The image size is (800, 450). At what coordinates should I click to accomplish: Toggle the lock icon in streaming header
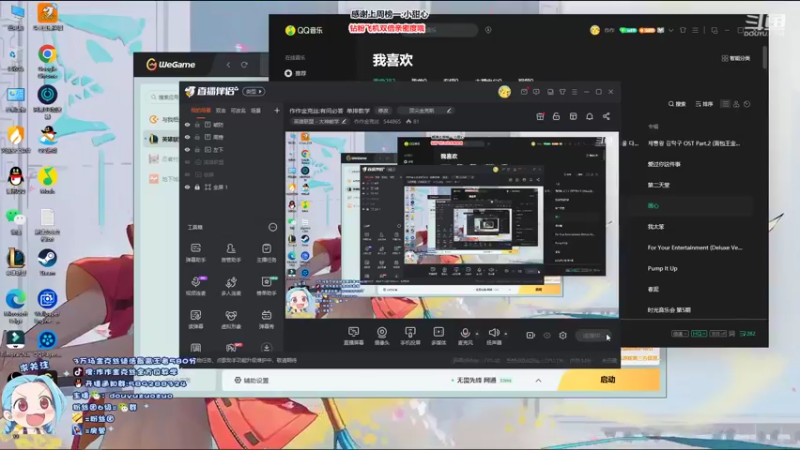(556, 116)
